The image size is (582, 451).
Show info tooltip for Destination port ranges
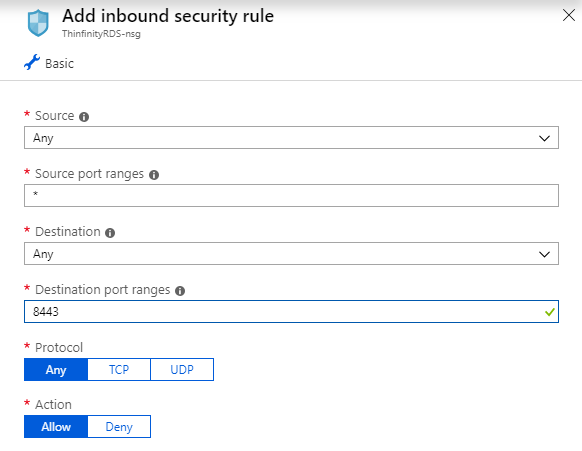[180, 291]
